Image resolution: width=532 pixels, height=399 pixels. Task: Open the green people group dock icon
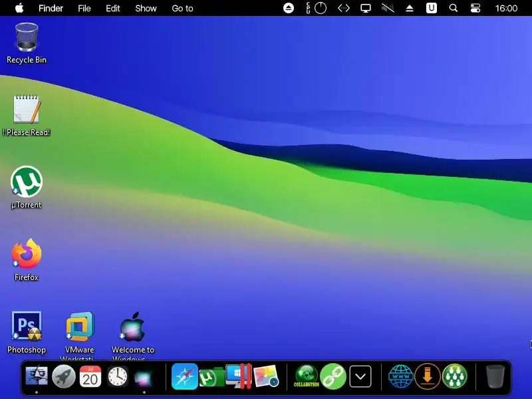(455, 376)
